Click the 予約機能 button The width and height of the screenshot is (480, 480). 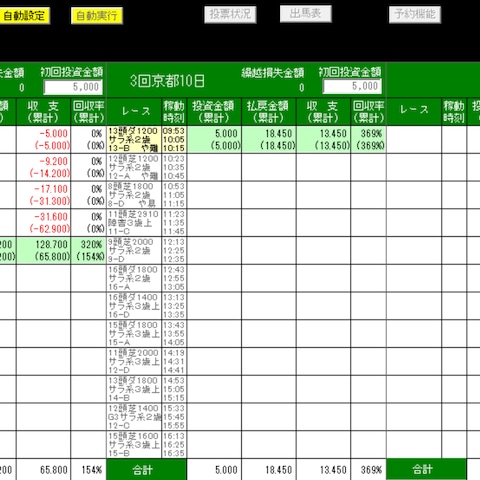click(x=415, y=14)
